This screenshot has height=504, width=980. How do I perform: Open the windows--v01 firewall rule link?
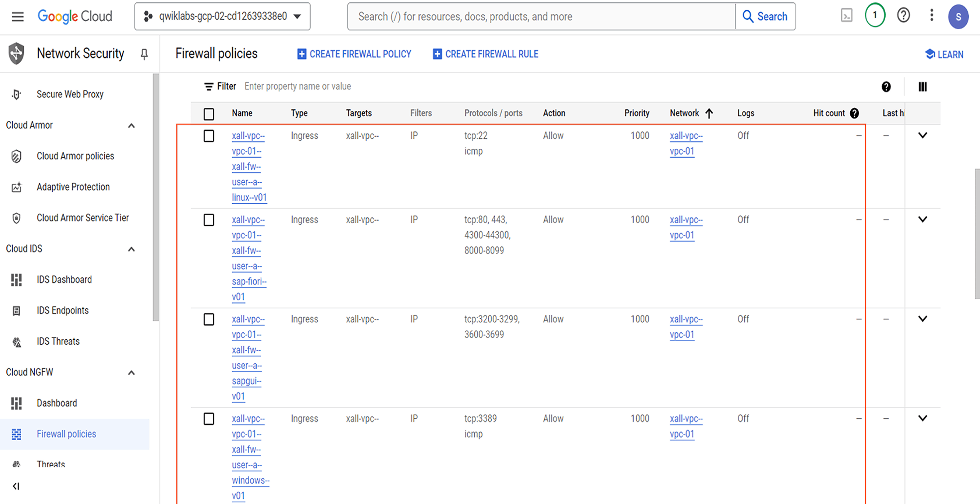coord(250,457)
